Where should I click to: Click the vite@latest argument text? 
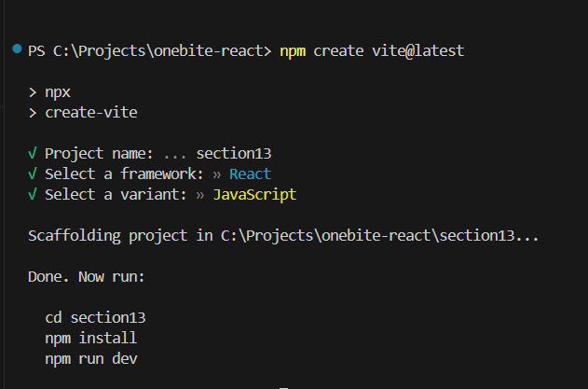point(417,50)
